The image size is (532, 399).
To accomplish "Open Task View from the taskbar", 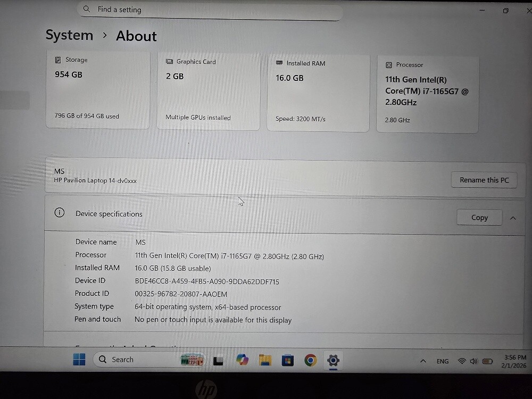I will point(218,360).
